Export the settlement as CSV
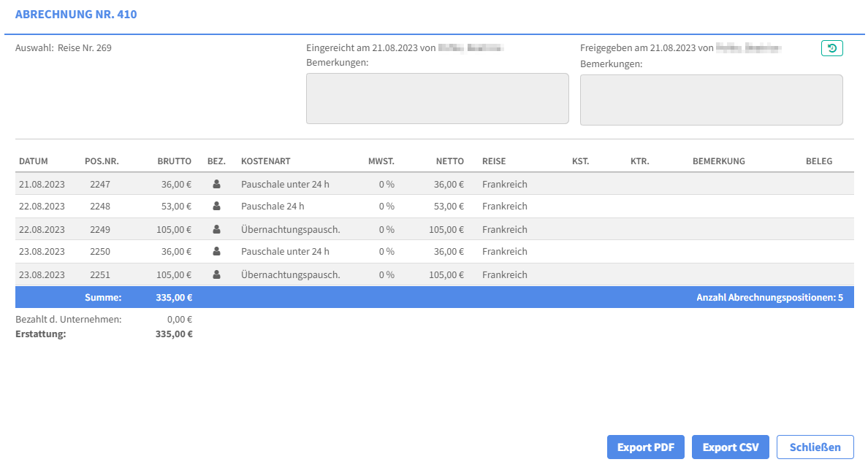Image resolution: width=868 pixels, height=462 pixels. pos(730,447)
